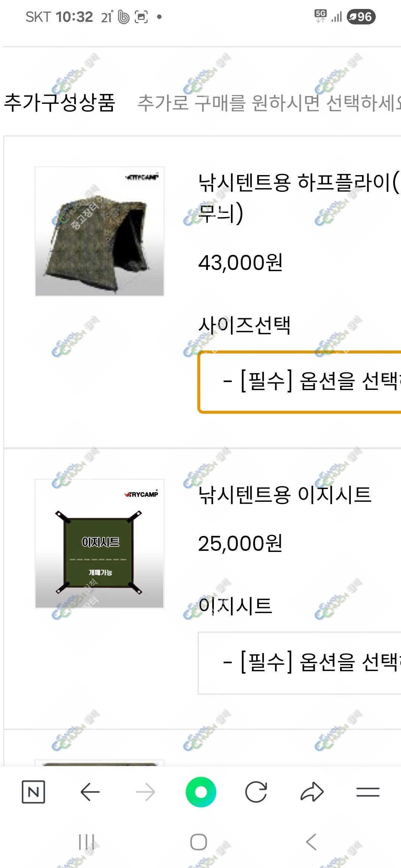Go back with browser back arrow
Image resolution: width=401 pixels, height=868 pixels.
[x=90, y=792]
